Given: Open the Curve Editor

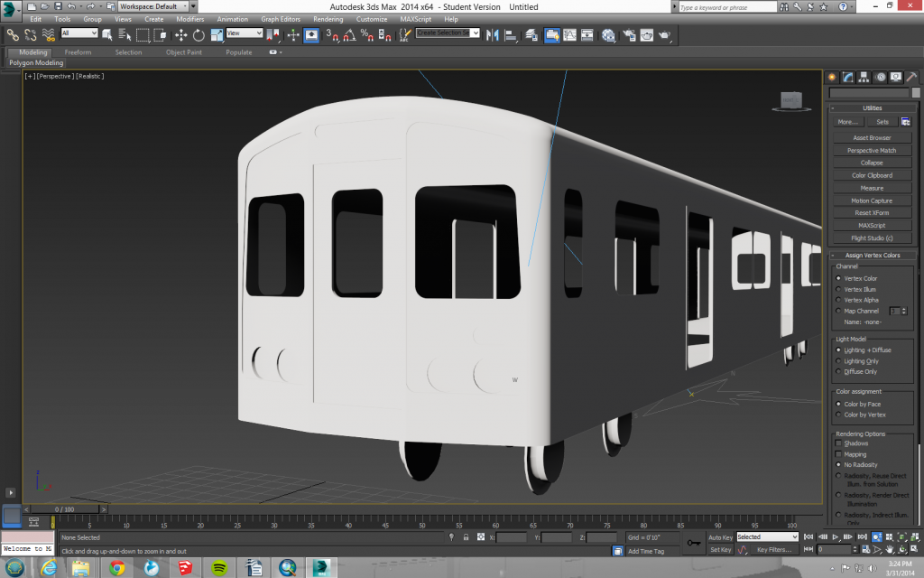Looking at the screenshot, I should point(570,35).
